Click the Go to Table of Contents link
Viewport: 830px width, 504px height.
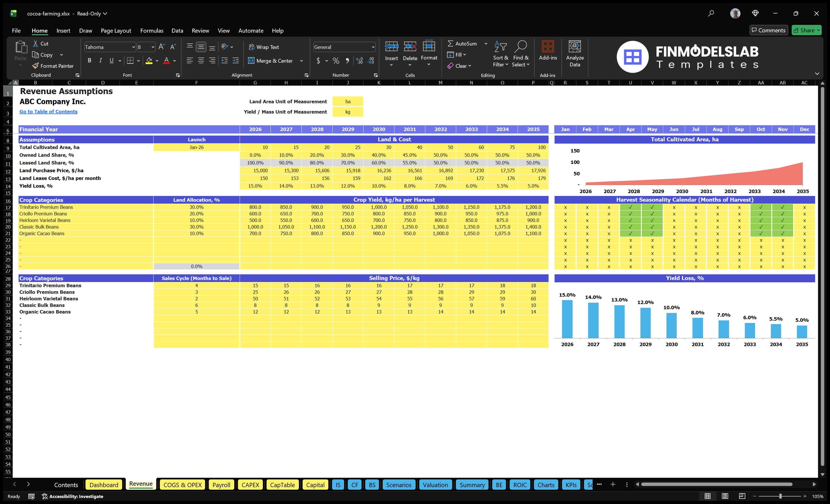[48, 111]
